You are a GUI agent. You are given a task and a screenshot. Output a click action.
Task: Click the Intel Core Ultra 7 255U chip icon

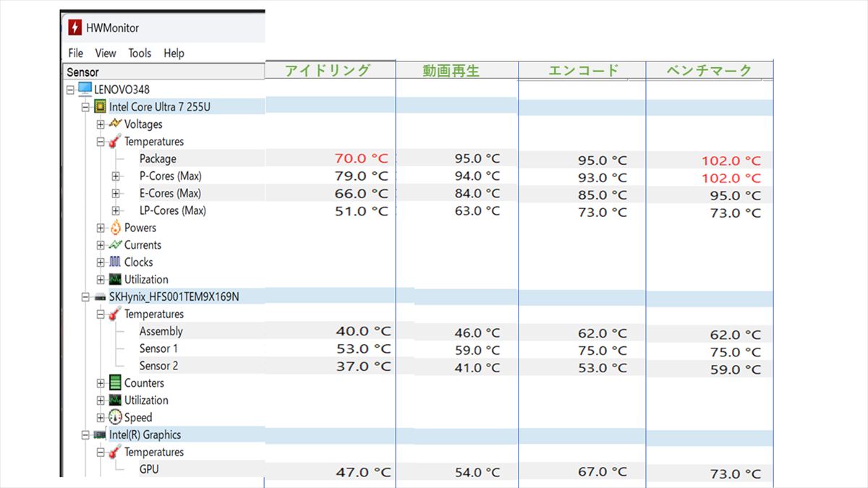click(101, 107)
